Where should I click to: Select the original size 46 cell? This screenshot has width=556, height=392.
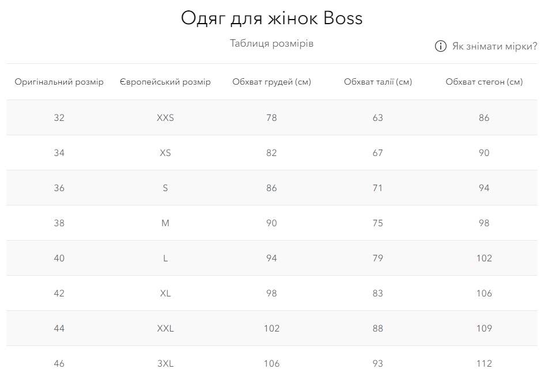[x=59, y=363]
